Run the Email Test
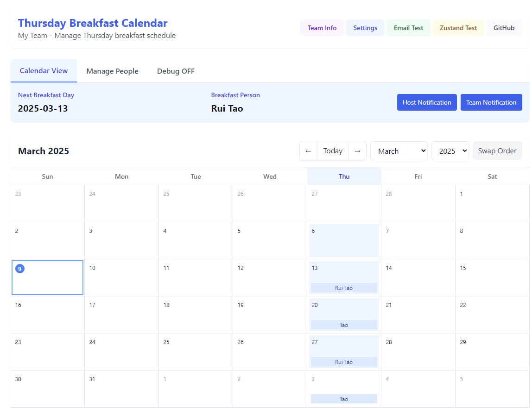Viewport: 532px width, 408px height. [x=408, y=28]
